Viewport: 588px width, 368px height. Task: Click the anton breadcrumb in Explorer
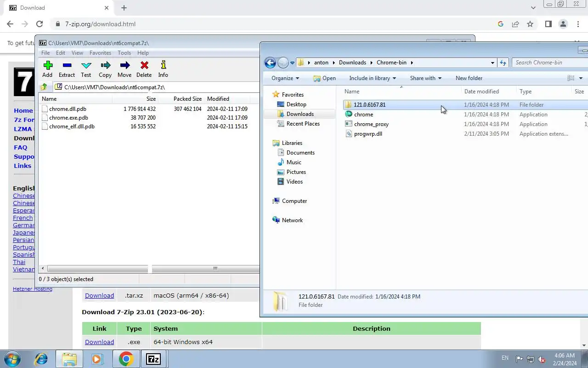pyautogui.click(x=321, y=63)
